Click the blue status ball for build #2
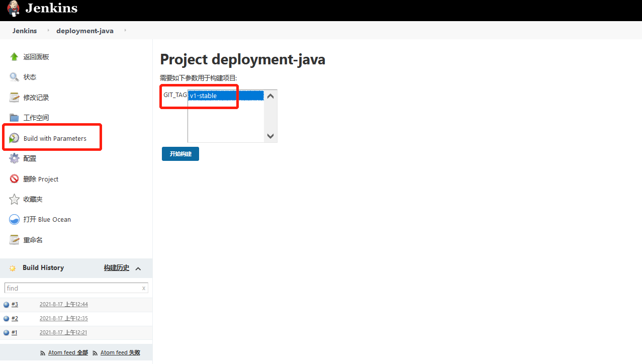The width and height of the screenshot is (642, 364). tap(6, 319)
